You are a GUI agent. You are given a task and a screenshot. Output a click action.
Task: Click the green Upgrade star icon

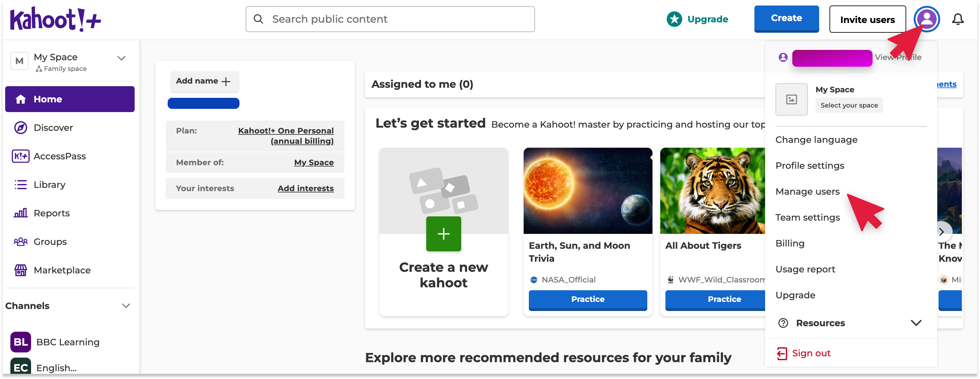tap(674, 19)
